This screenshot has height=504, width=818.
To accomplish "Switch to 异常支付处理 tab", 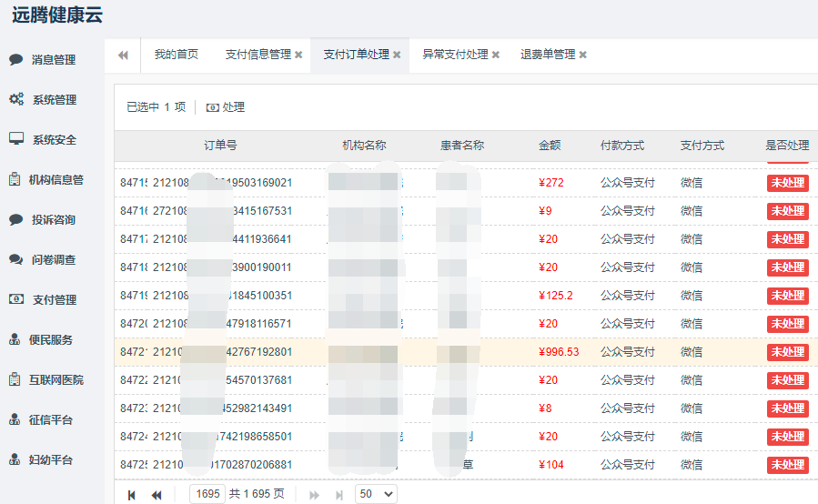I will [454, 55].
